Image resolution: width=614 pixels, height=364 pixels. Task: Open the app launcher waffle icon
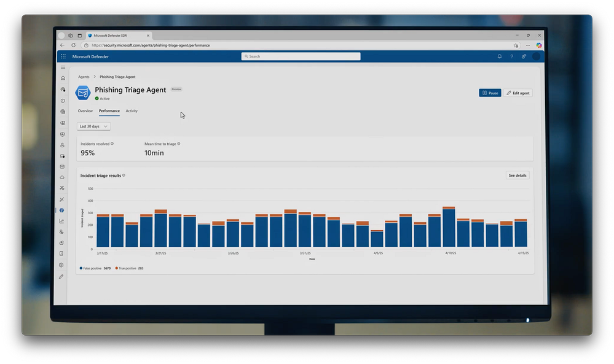click(x=63, y=56)
